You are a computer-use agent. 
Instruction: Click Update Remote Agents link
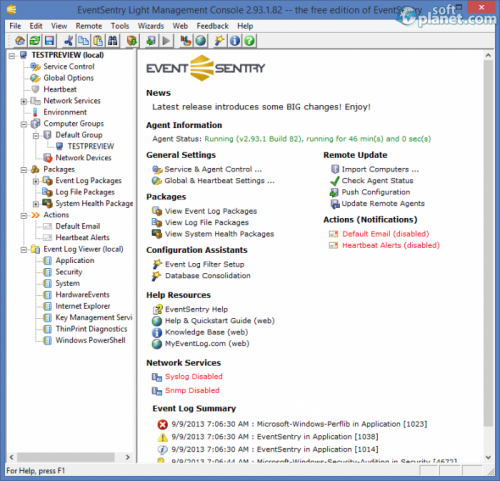click(383, 204)
